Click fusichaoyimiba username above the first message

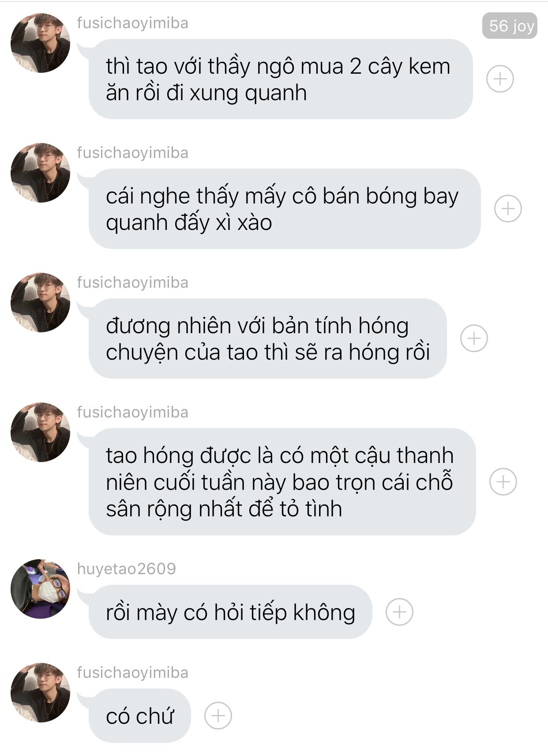pyautogui.click(x=132, y=23)
